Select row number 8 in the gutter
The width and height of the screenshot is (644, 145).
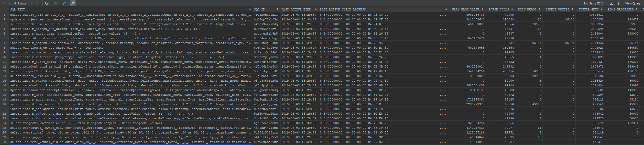coord(4,48)
